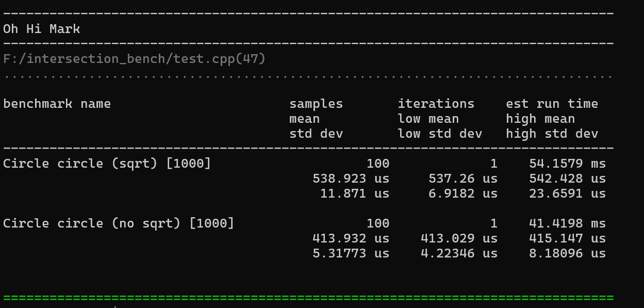
Task: Click the 542.428 us high mean value
Action: 567,179
